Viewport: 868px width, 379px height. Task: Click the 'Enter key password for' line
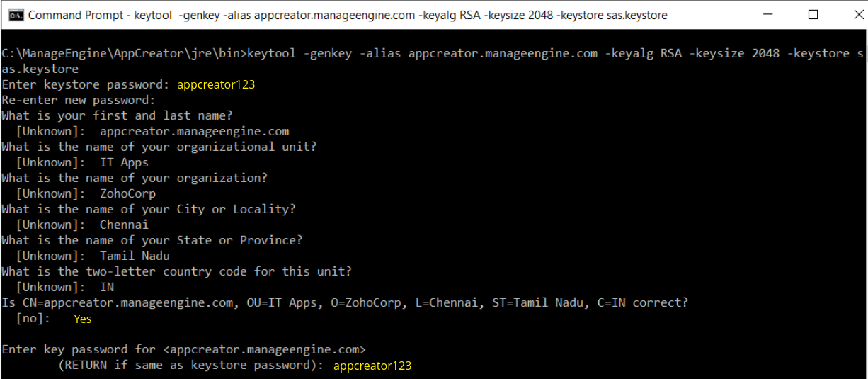pos(184,349)
